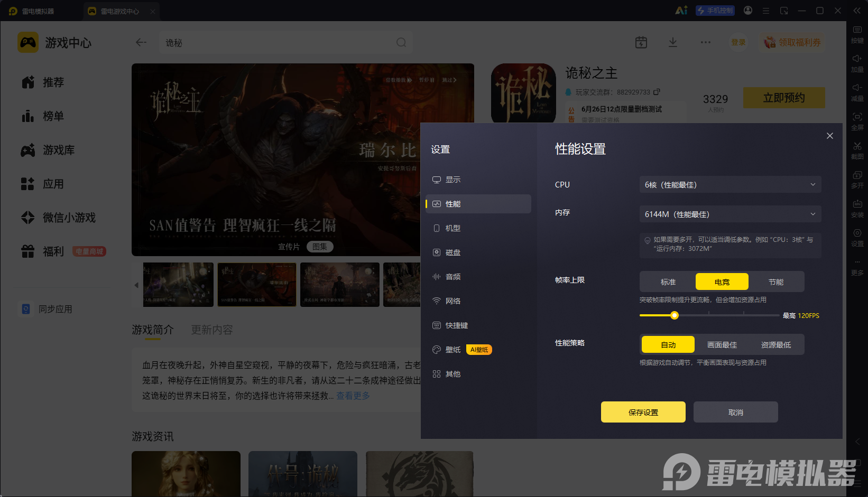This screenshot has width=868, height=497.
Task: Open 网络 settings section
Action: [x=478, y=301]
